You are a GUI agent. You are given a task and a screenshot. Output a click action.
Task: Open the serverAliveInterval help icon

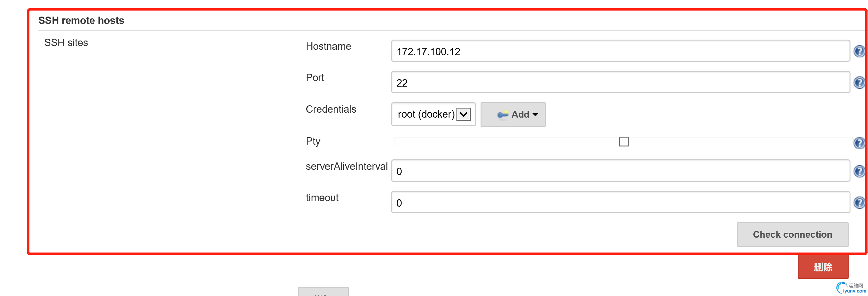pos(859,171)
